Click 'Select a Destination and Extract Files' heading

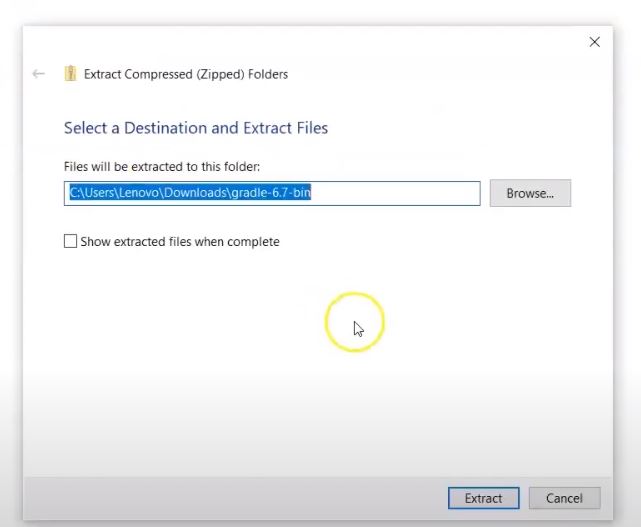pyautogui.click(x=196, y=128)
